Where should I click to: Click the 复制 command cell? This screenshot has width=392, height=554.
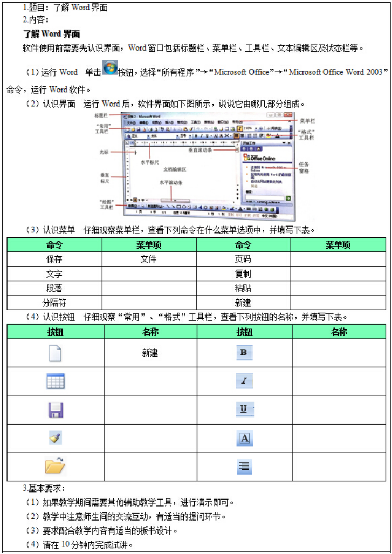tap(243, 274)
